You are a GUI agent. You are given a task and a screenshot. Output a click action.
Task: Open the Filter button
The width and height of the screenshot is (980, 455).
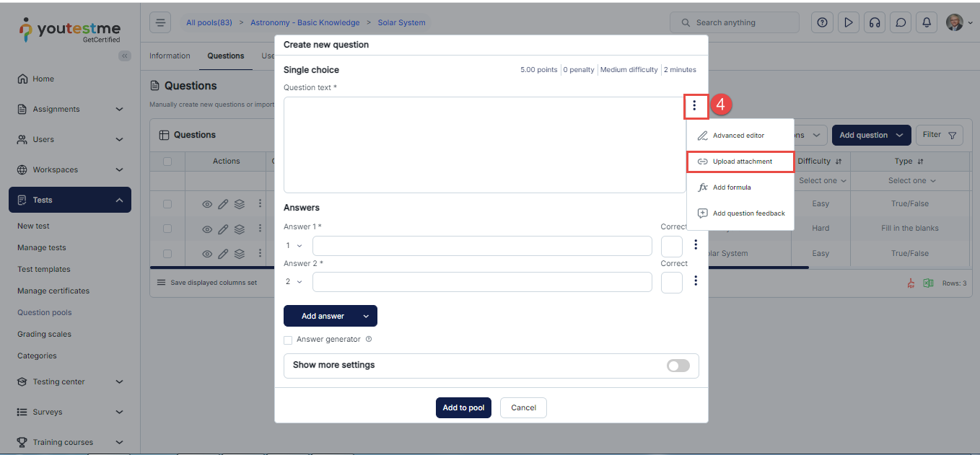940,135
